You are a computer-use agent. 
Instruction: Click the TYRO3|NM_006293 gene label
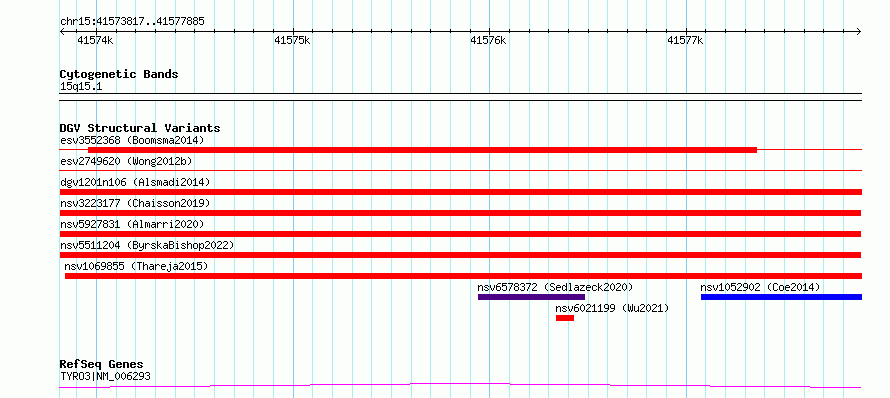tap(105, 376)
